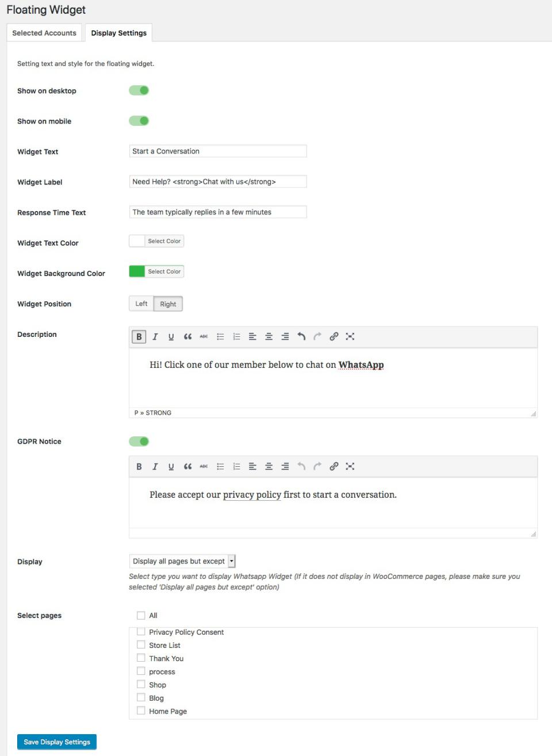Insert blockquote in Description editor
The width and height of the screenshot is (552, 756).
point(187,337)
